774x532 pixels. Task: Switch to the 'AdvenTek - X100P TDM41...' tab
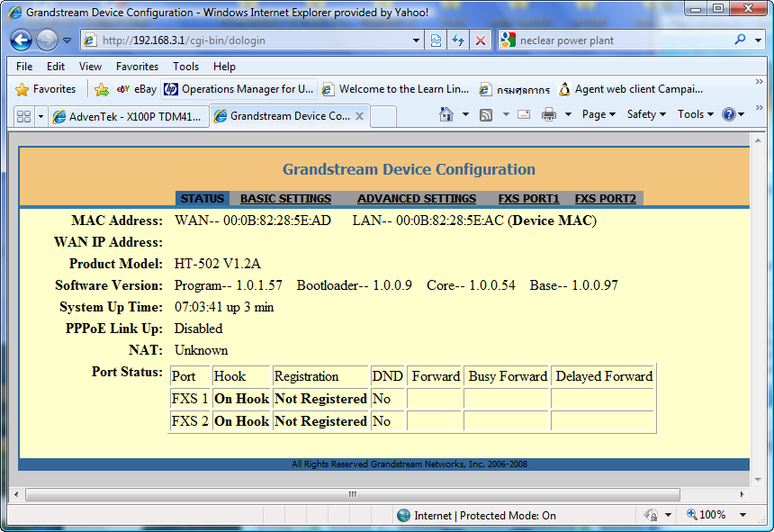(x=129, y=116)
